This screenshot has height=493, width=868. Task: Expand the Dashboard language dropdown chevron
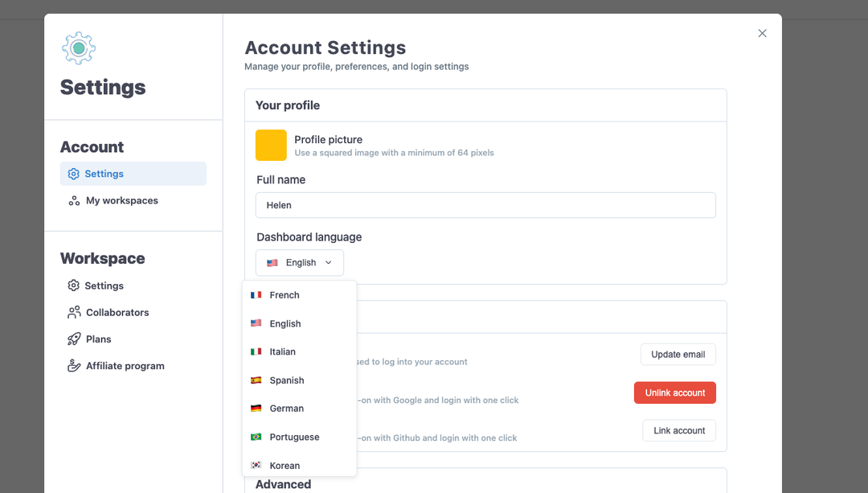click(x=328, y=262)
